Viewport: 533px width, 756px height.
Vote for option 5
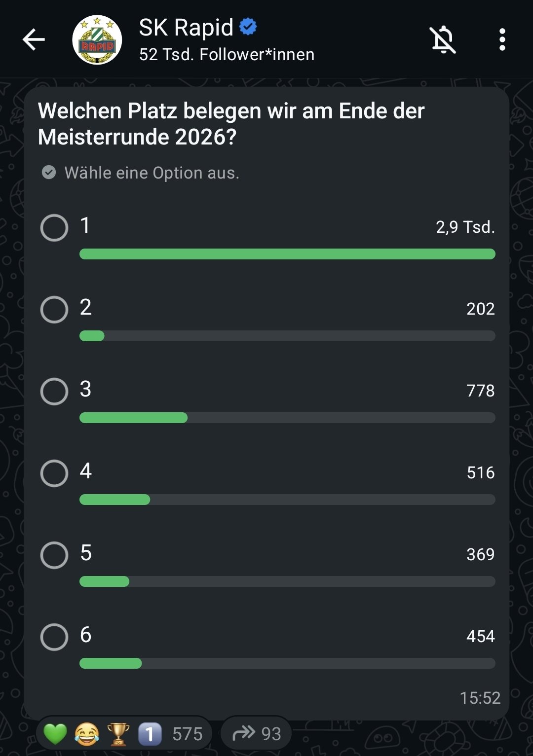tap(54, 555)
